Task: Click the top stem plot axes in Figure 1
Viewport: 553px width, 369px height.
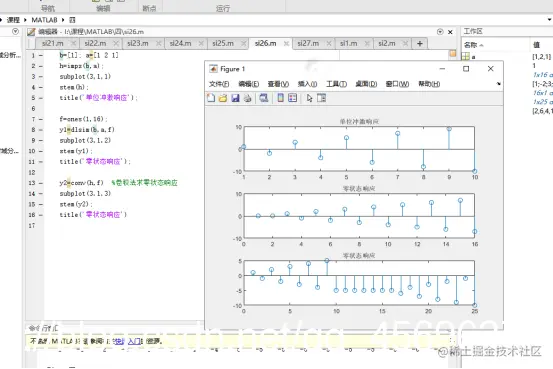Action: coord(359,149)
